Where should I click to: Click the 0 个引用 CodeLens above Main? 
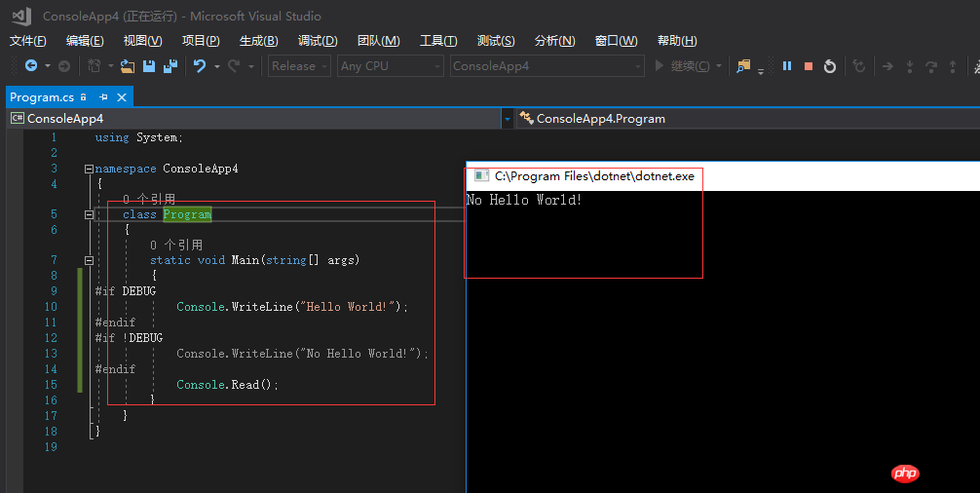point(176,245)
